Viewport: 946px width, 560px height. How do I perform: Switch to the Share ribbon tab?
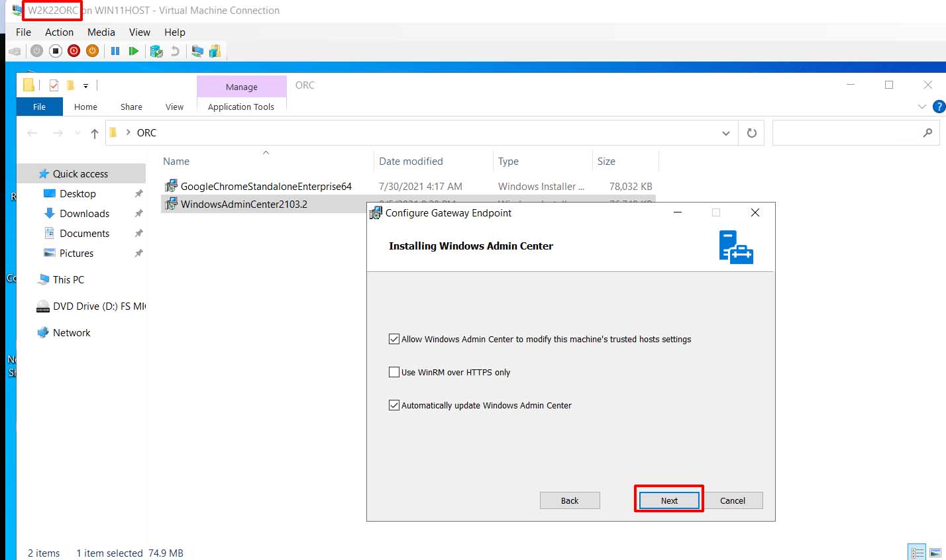pyautogui.click(x=131, y=107)
